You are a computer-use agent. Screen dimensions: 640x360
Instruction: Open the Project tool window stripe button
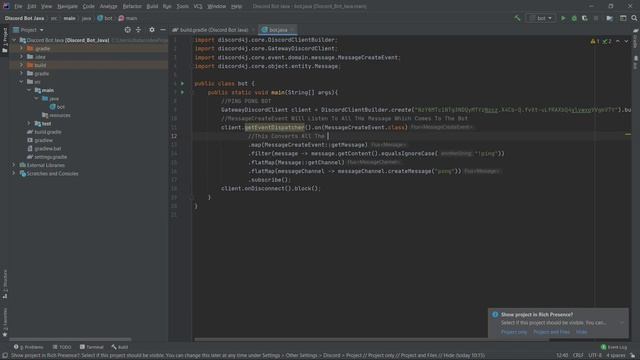tap(4, 40)
